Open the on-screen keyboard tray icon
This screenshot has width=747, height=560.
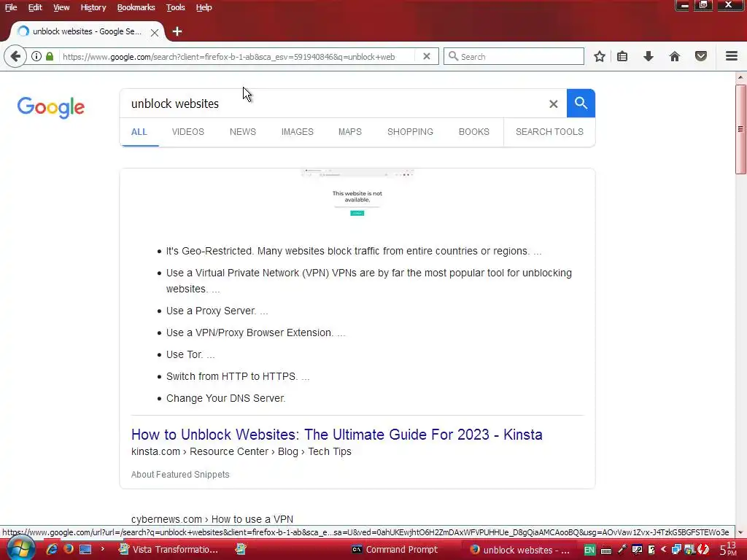[x=606, y=551]
